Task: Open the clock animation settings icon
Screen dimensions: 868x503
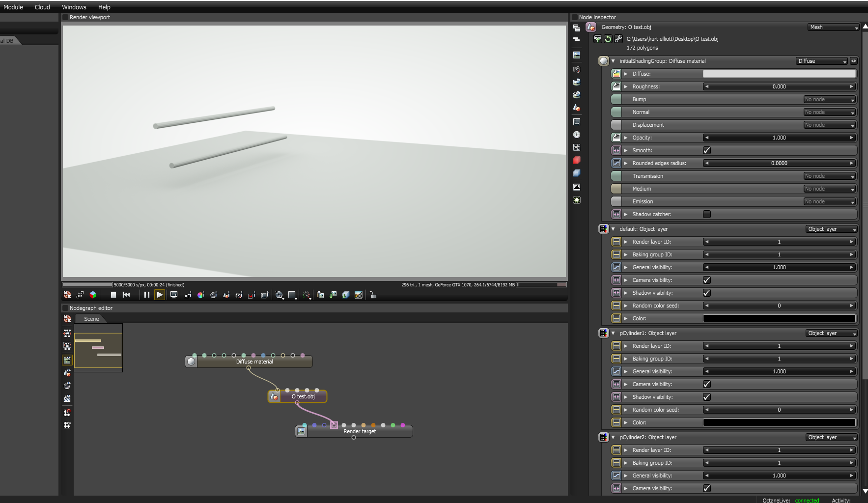Action: 577,135
